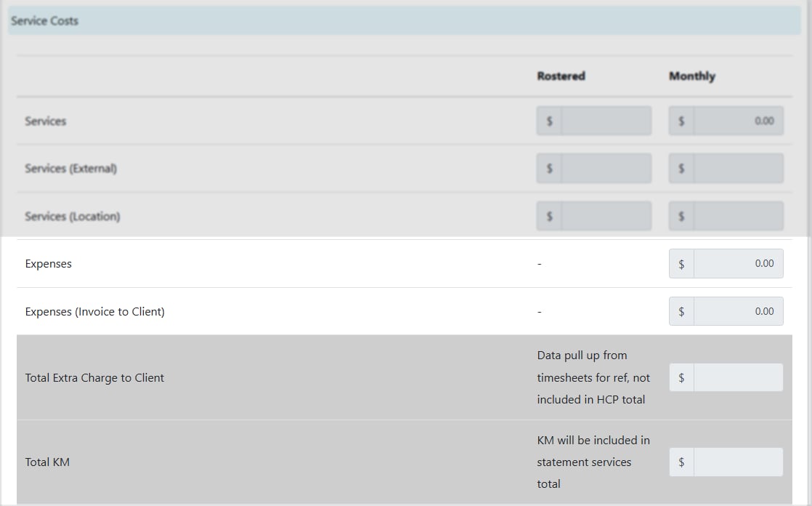The height and width of the screenshot is (506, 812).
Task: Click the 'Data pull up from timesheets' note
Action: pos(593,377)
